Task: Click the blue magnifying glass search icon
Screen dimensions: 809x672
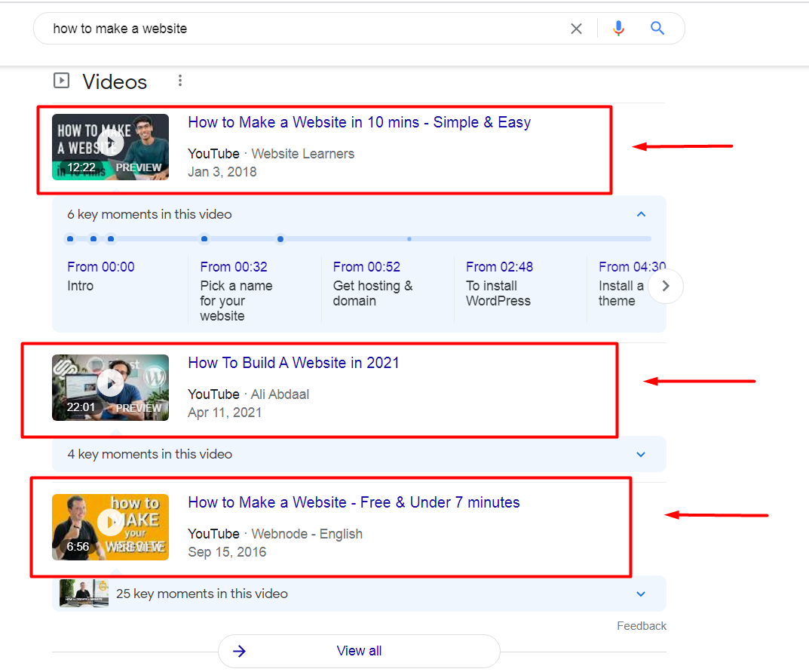Action: tap(657, 29)
